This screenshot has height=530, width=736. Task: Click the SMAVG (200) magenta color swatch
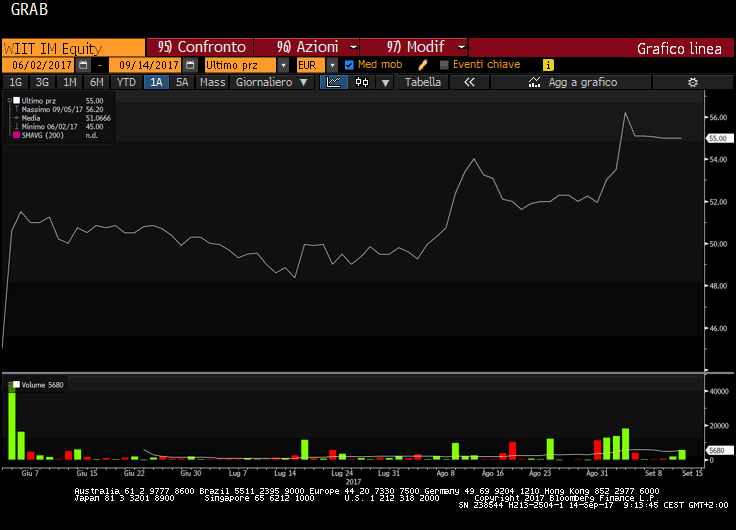[x=16, y=135]
